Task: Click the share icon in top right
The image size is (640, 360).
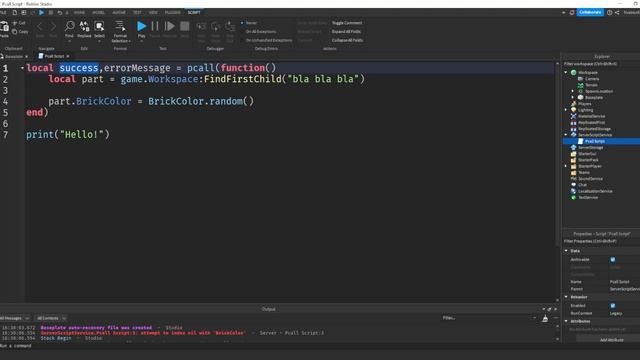Action: coord(617,13)
